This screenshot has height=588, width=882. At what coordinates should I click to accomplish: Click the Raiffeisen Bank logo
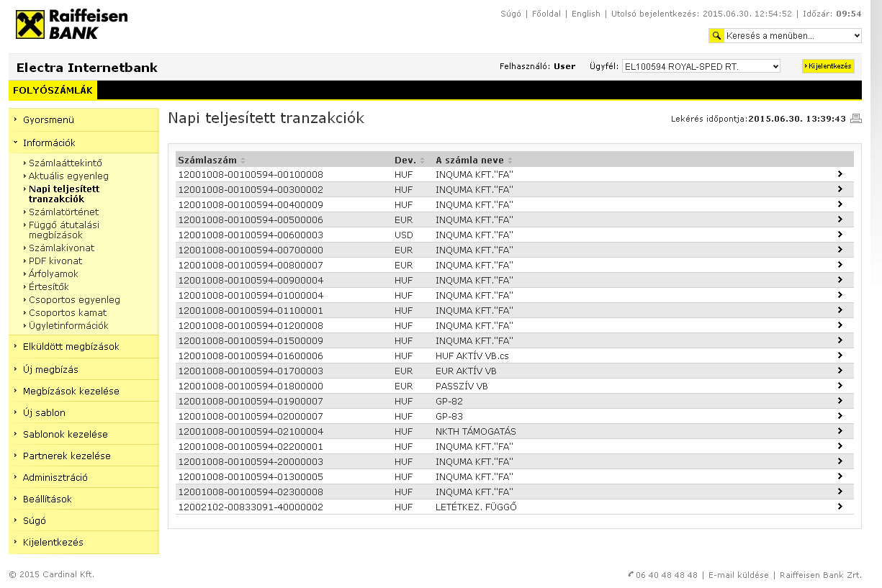coord(71,24)
